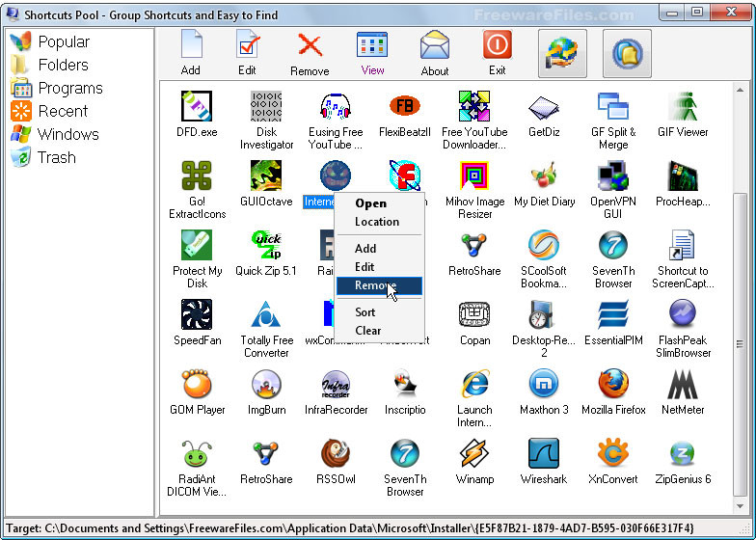
Task: Choose Remove in the context menu
Action: pos(380,285)
